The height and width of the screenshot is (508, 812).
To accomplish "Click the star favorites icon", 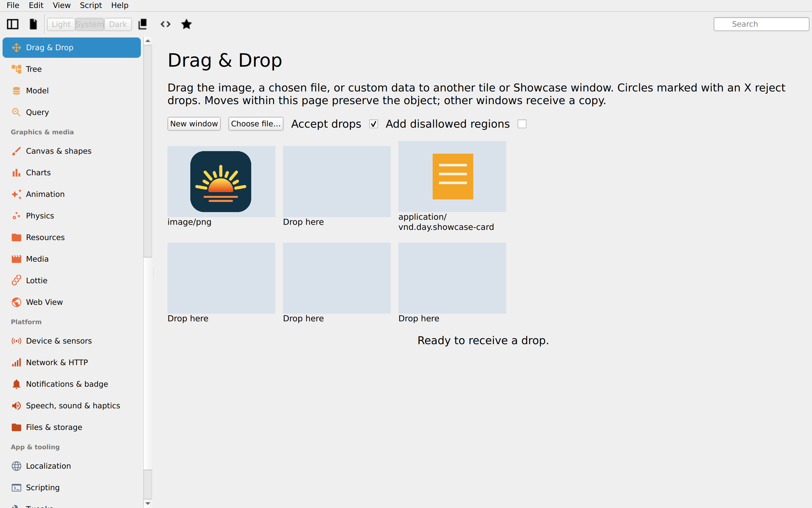I will pyautogui.click(x=187, y=24).
